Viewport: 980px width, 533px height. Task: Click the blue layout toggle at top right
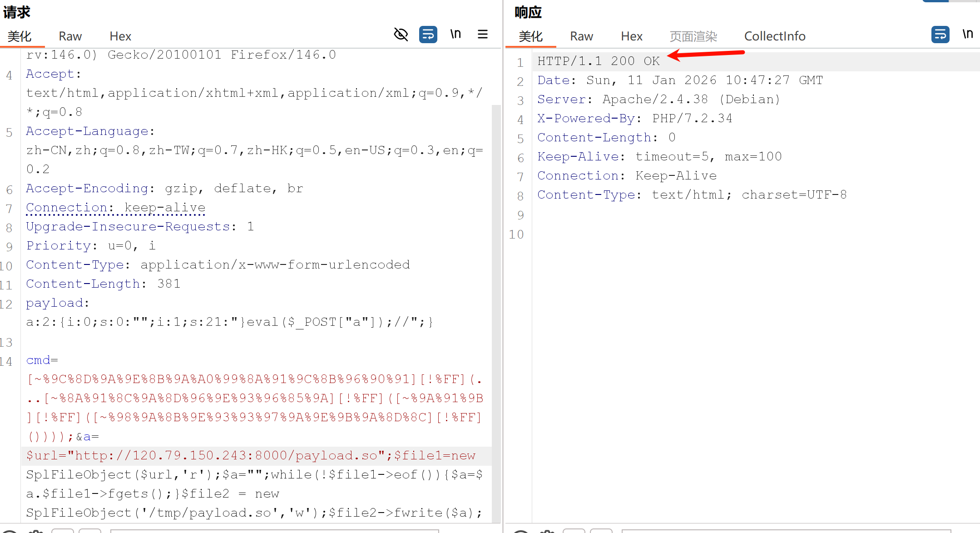pos(935,1)
